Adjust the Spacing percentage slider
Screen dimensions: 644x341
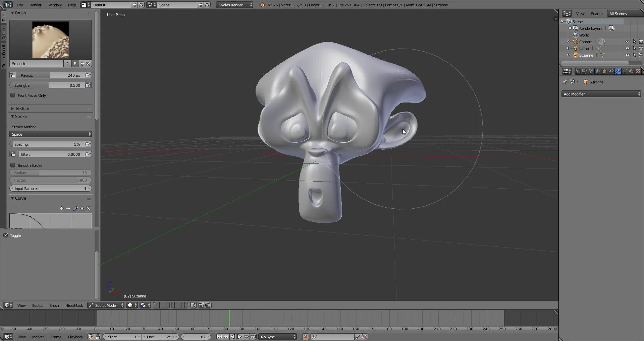pyautogui.click(x=47, y=144)
